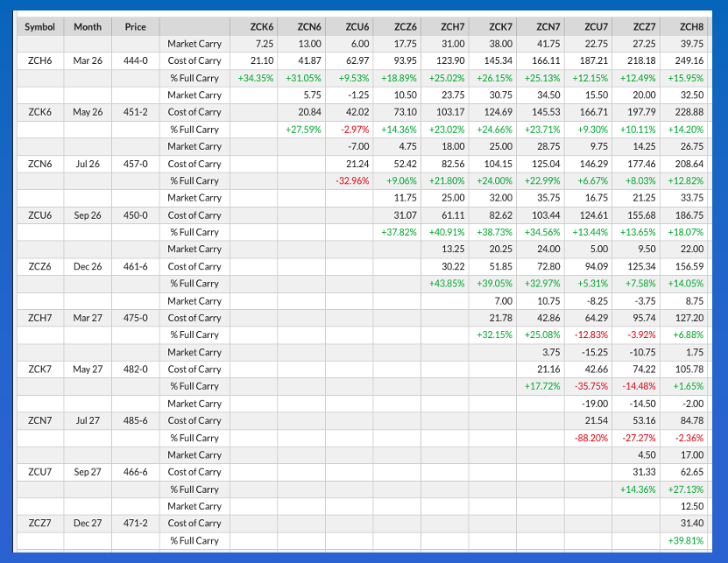Click the ZCH6 symbol cell
The image size is (728, 563).
point(40,60)
